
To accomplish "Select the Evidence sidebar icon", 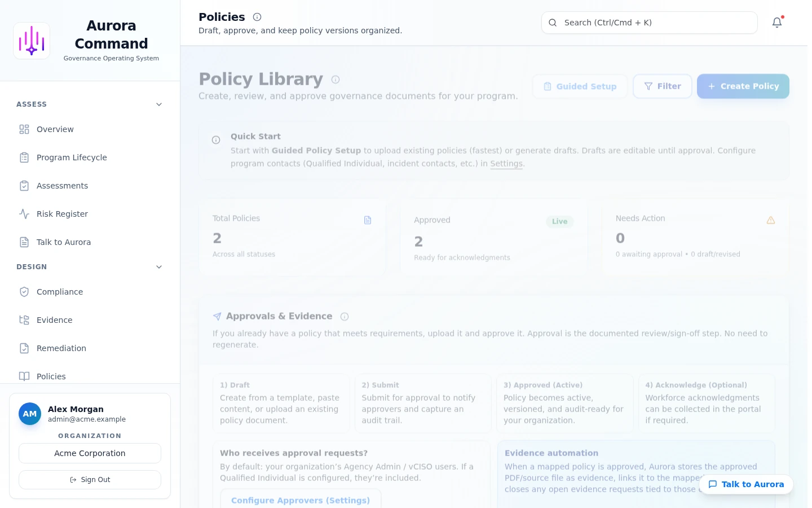I will [24, 320].
